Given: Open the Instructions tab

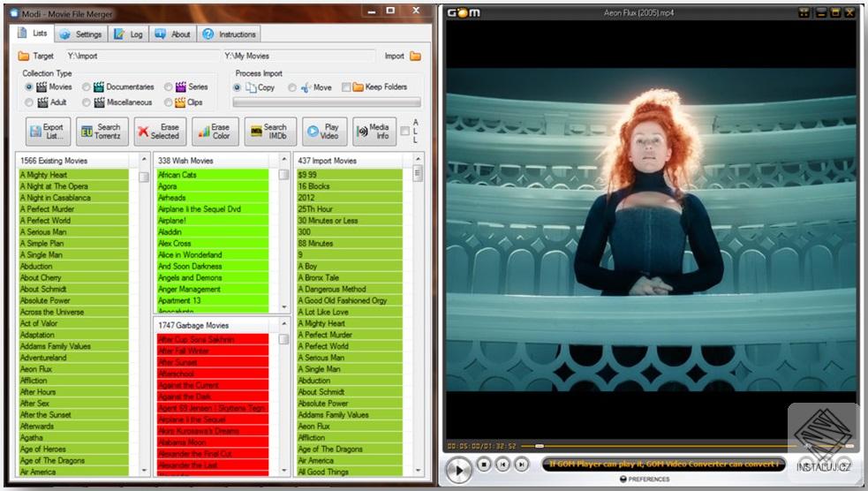Looking at the screenshot, I should (230, 34).
